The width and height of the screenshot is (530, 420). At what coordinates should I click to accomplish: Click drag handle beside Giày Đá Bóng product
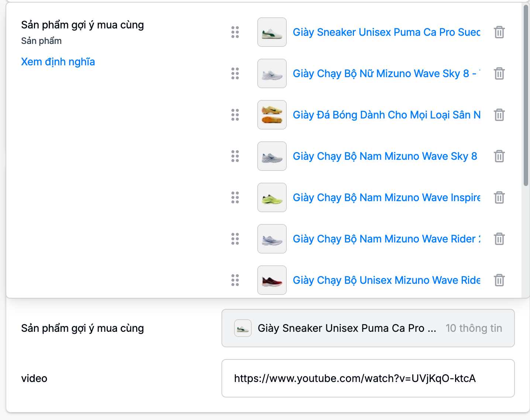(235, 115)
